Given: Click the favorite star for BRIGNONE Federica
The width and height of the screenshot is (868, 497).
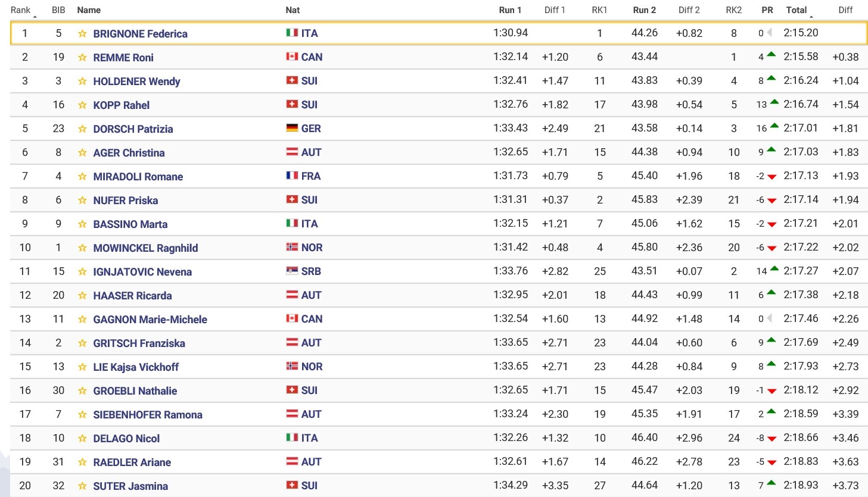Looking at the screenshot, I should [x=82, y=34].
